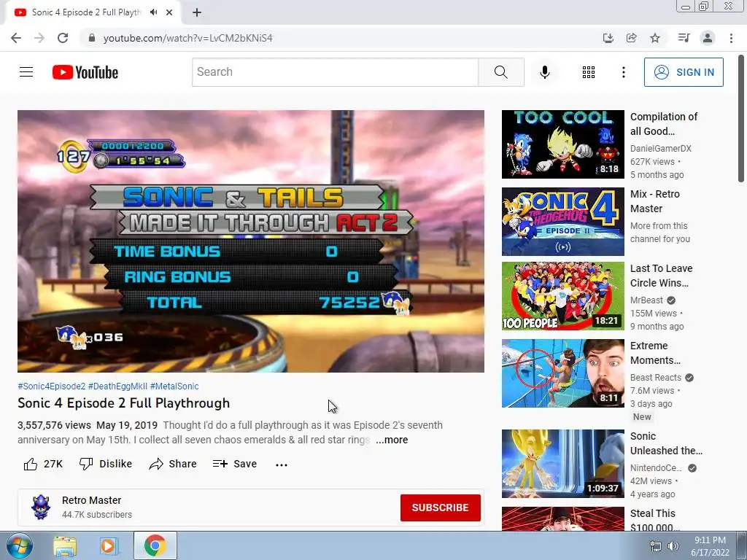
Task: Open the Compilation of all Good title
Action: 664,124
